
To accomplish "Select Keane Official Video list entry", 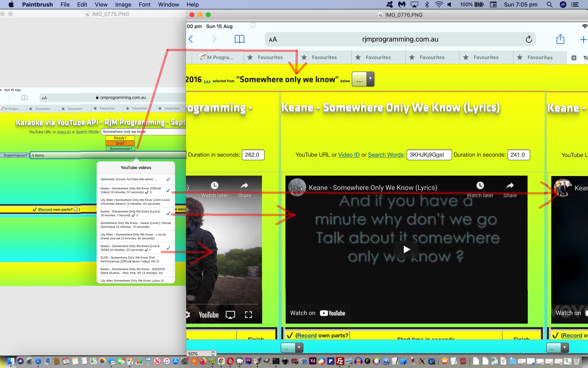I will tap(136, 190).
